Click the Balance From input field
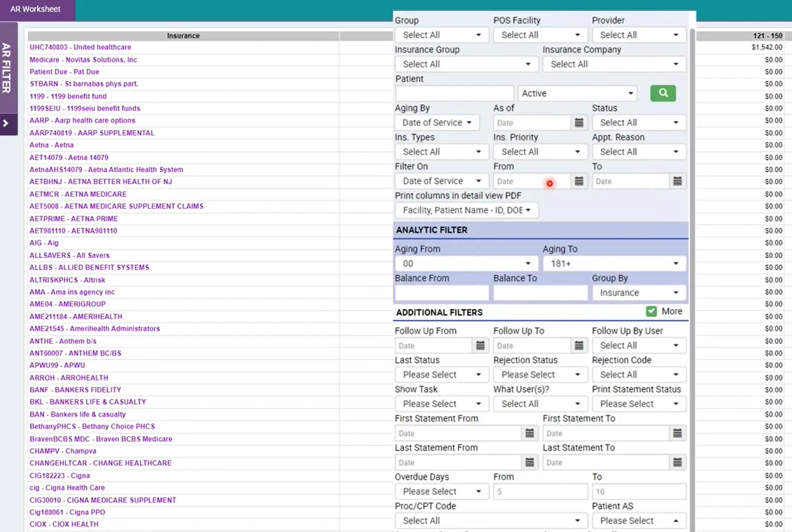The width and height of the screenshot is (792, 532). tap(442, 292)
